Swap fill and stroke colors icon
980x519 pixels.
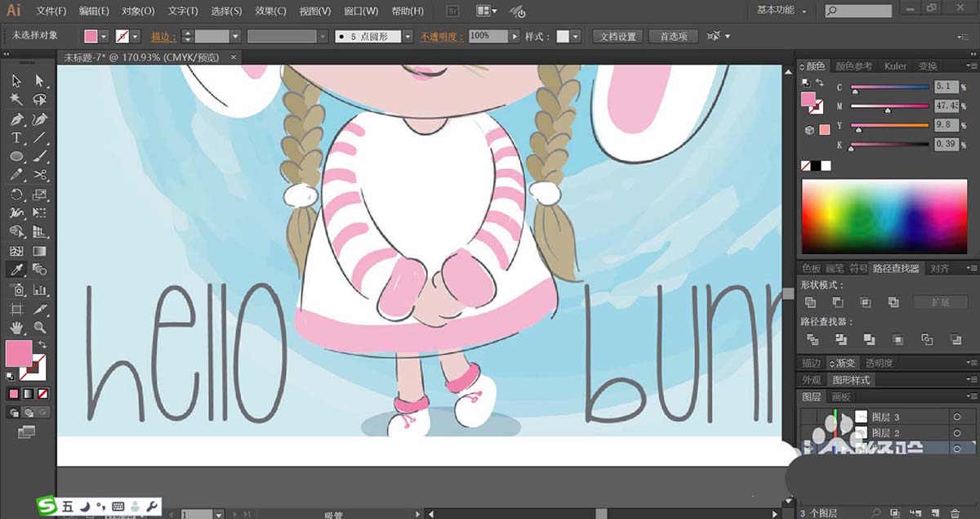click(x=42, y=344)
